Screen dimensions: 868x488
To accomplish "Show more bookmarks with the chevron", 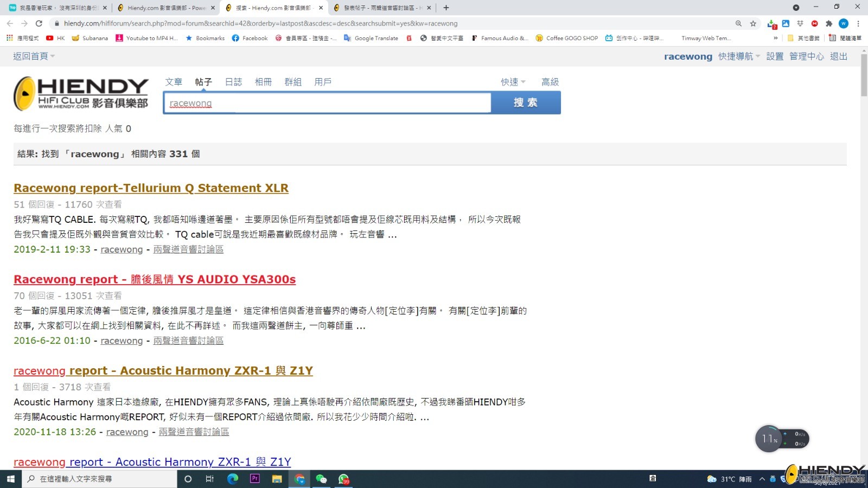I will click(775, 38).
